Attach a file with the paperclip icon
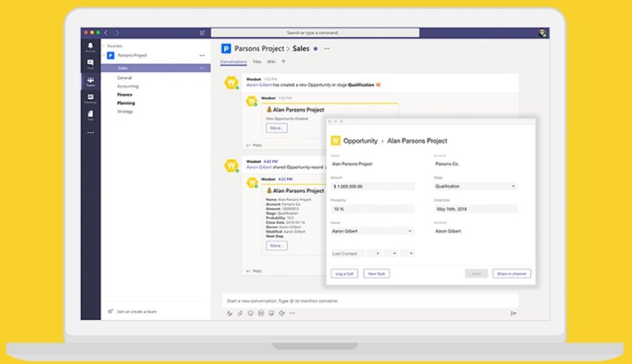This screenshot has width=632, height=364. pos(240,313)
